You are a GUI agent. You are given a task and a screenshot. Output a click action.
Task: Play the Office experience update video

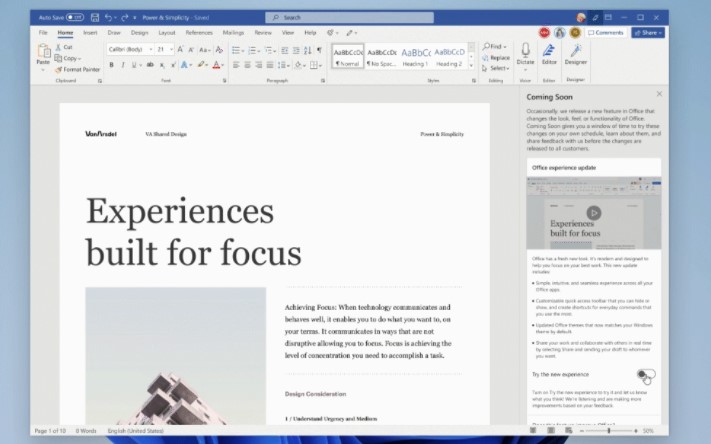point(594,212)
